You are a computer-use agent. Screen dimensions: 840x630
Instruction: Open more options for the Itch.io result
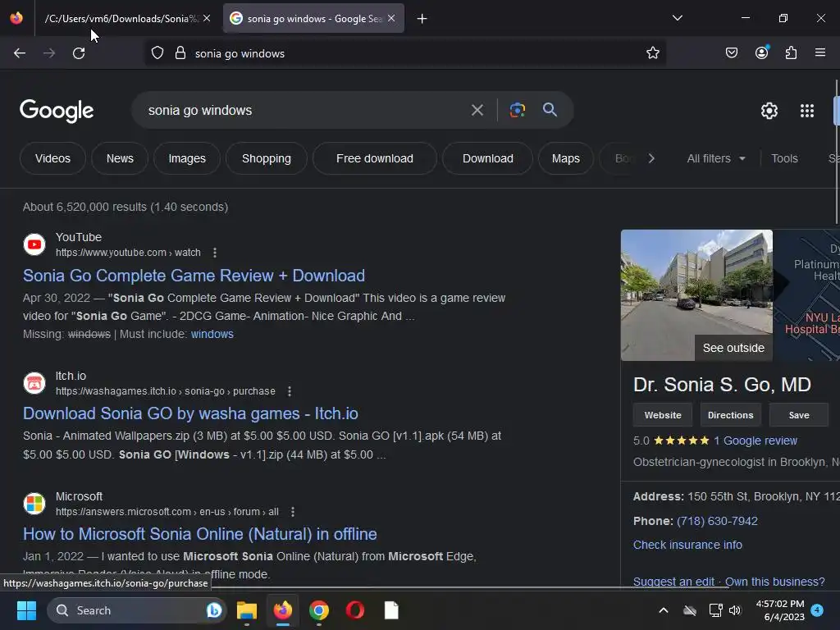290,391
